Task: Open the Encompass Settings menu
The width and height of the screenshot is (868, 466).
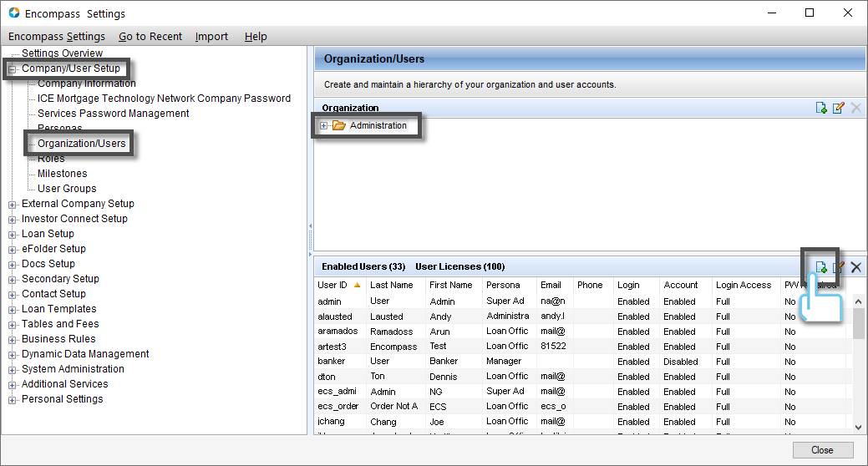Action: click(57, 37)
